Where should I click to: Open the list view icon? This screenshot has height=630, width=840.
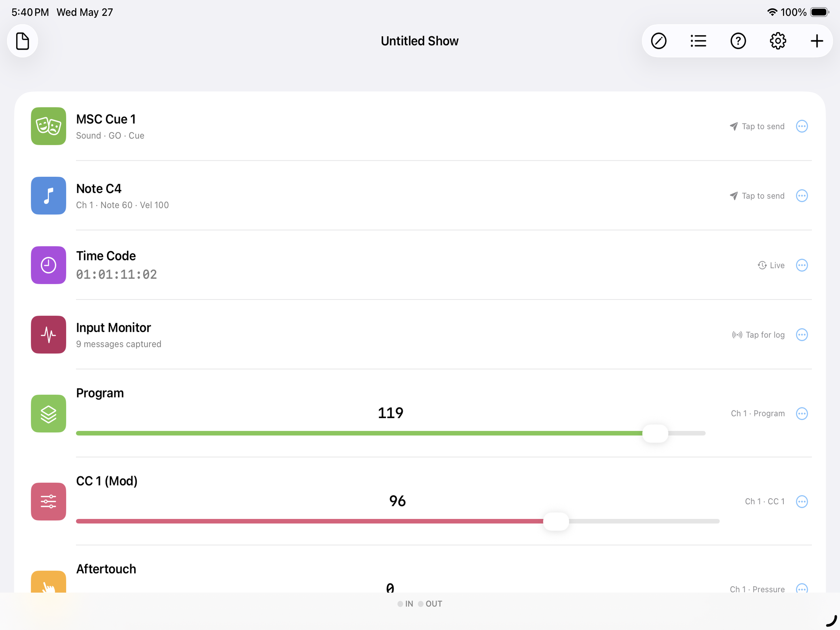[698, 41]
